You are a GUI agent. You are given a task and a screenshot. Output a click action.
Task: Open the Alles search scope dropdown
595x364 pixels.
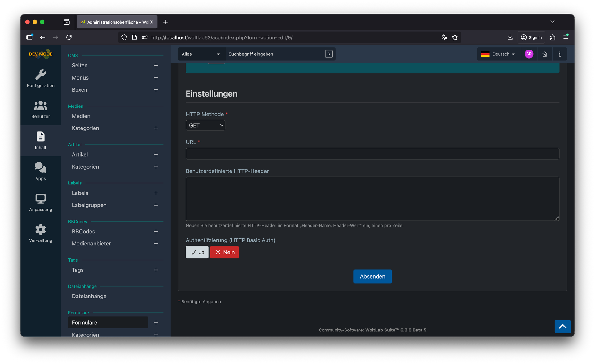tap(201, 54)
